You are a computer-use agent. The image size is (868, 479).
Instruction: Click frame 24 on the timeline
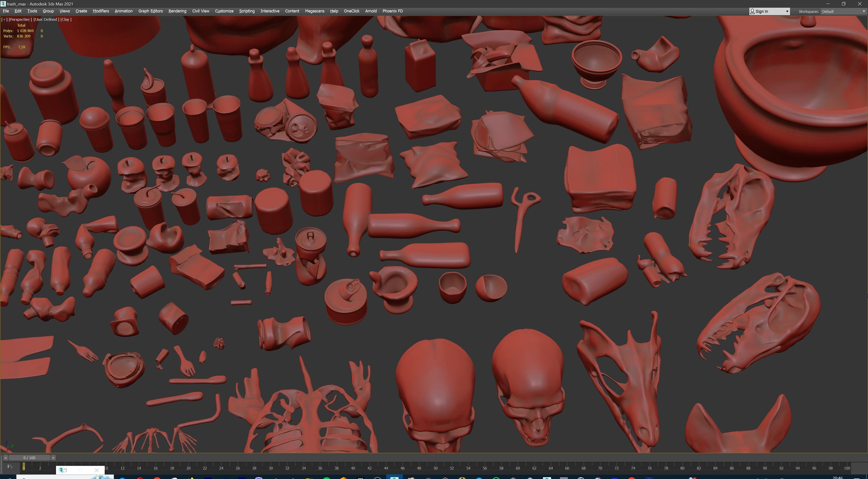click(221, 468)
